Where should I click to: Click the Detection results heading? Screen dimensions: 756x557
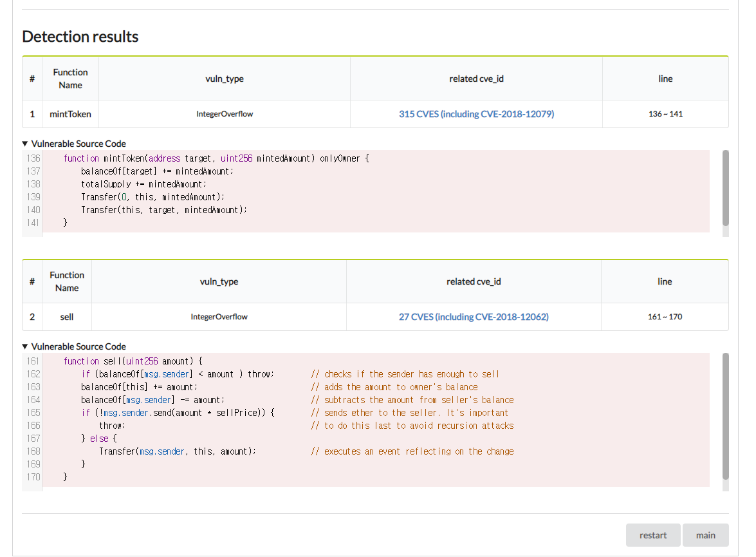[x=80, y=37]
